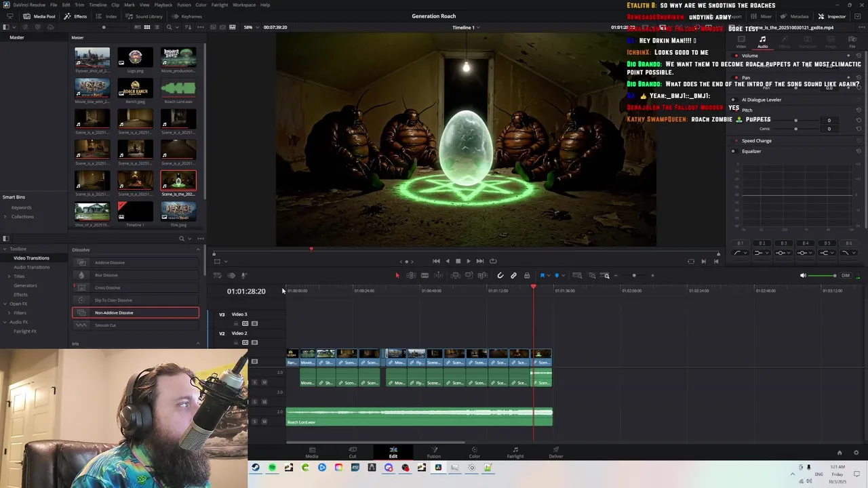Choose Smooth Cut transition
The width and height of the screenshot is (868, 488).
point(136,325)
